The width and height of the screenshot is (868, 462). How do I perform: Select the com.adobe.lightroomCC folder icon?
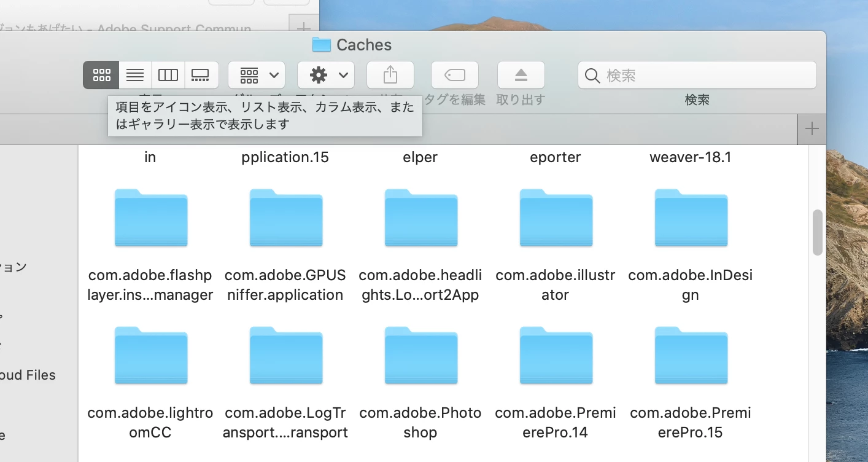coord(151,356)
